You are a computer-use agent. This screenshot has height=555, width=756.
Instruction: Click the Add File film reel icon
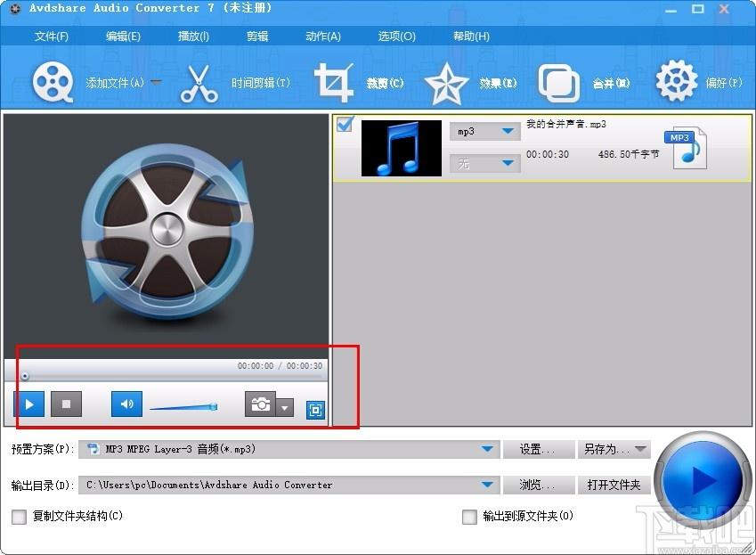pos(53,82)
